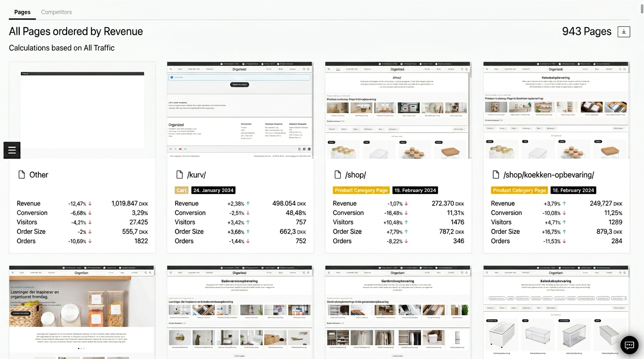Open the /kurv/ page screenshot thumbnail
644x359 pixels.
click(x=240, y=110)
